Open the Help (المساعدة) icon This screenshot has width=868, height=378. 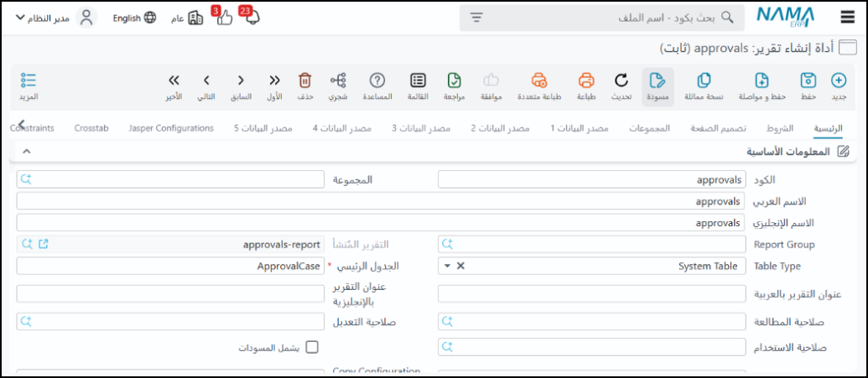(377, 81)
